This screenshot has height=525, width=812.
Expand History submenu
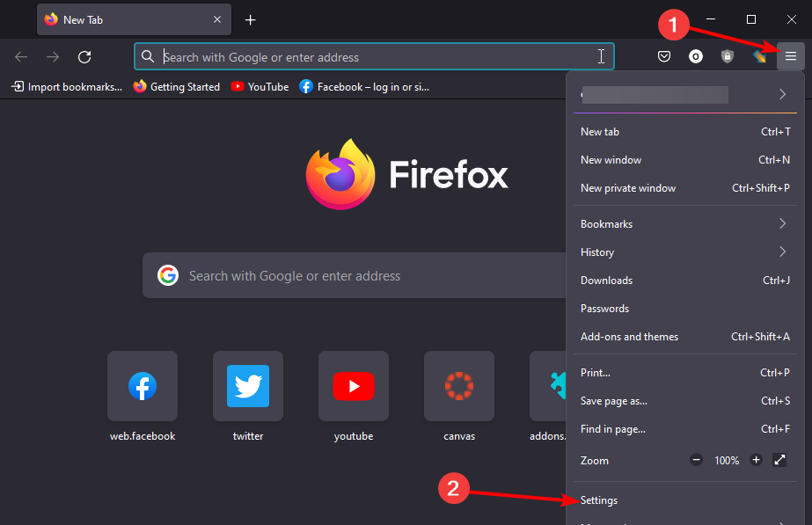684,252
